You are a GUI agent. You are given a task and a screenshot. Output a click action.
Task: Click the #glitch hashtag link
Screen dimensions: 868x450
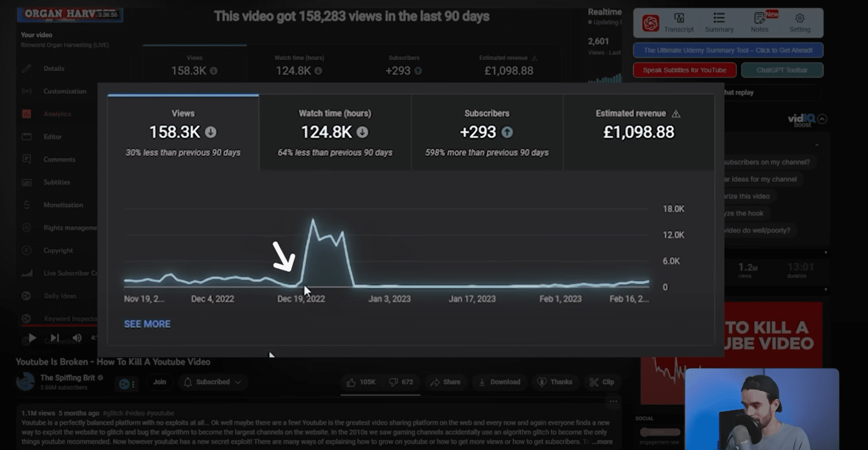coord(113,413)
